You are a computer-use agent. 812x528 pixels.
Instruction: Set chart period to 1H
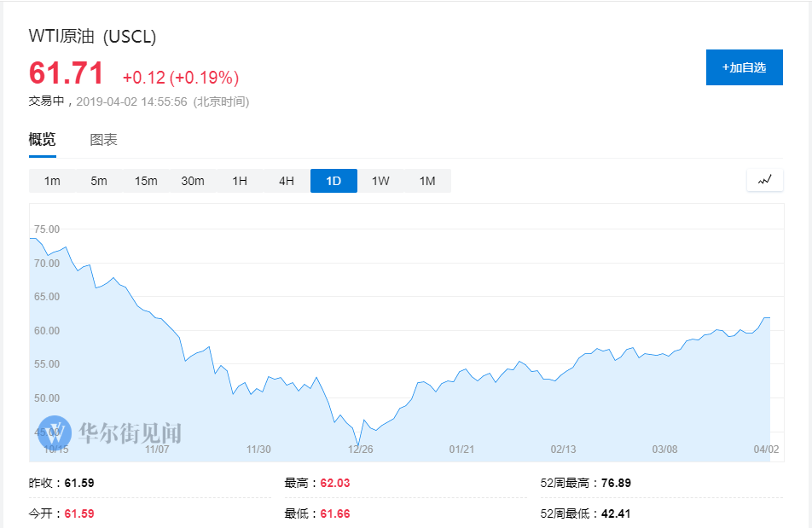[240, 181]
